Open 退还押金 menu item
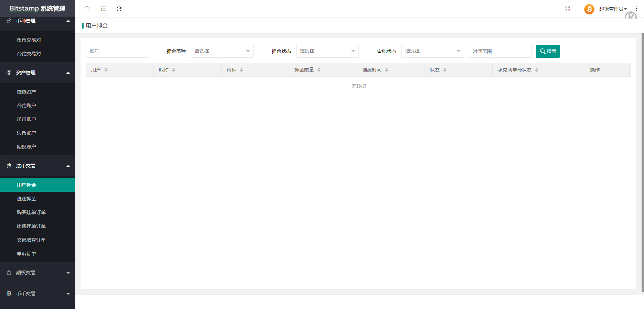The width and height of the screenshot is (644, 309). pos(26,199)
